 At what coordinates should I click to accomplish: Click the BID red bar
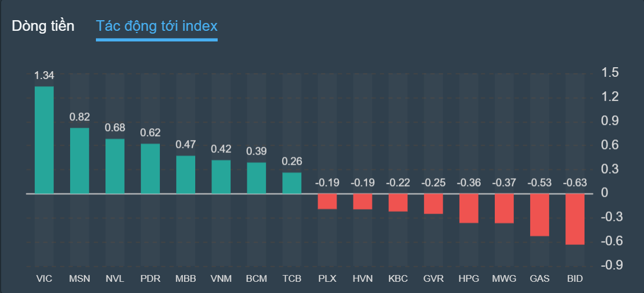point(575,219)
